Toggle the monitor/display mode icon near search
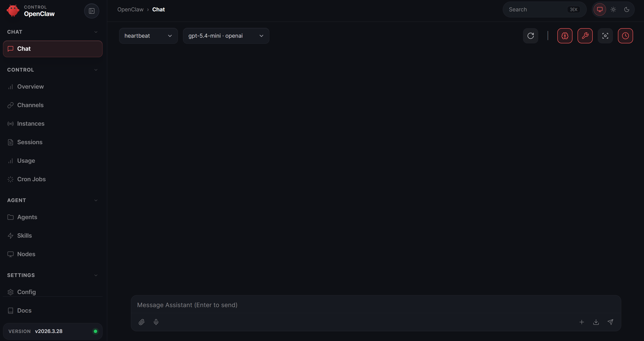The width and height of the screenshot is (644, 341). pos(600,9)
